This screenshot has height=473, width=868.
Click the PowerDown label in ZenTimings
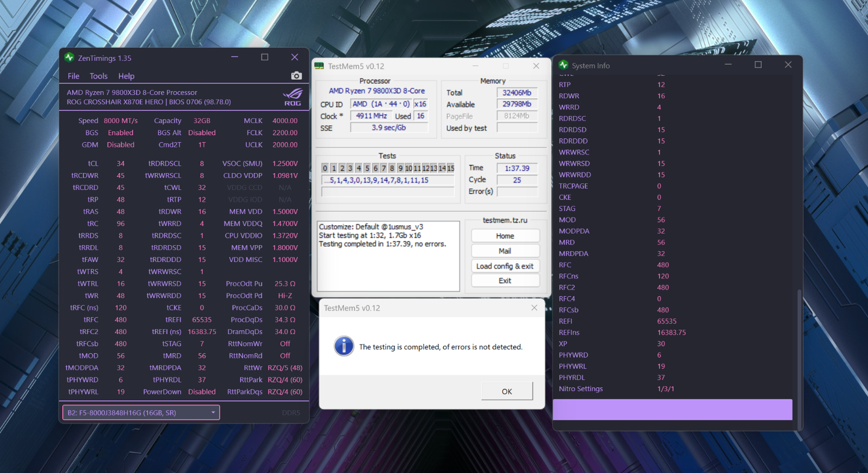point(162,392)
